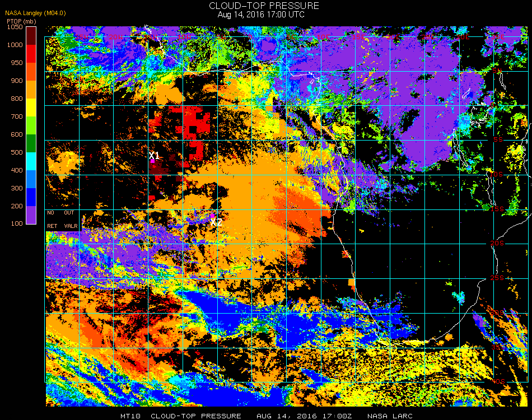Click the X1 label text
The height and width of the screenshot is (420, 532).
(x=154, y=155)
